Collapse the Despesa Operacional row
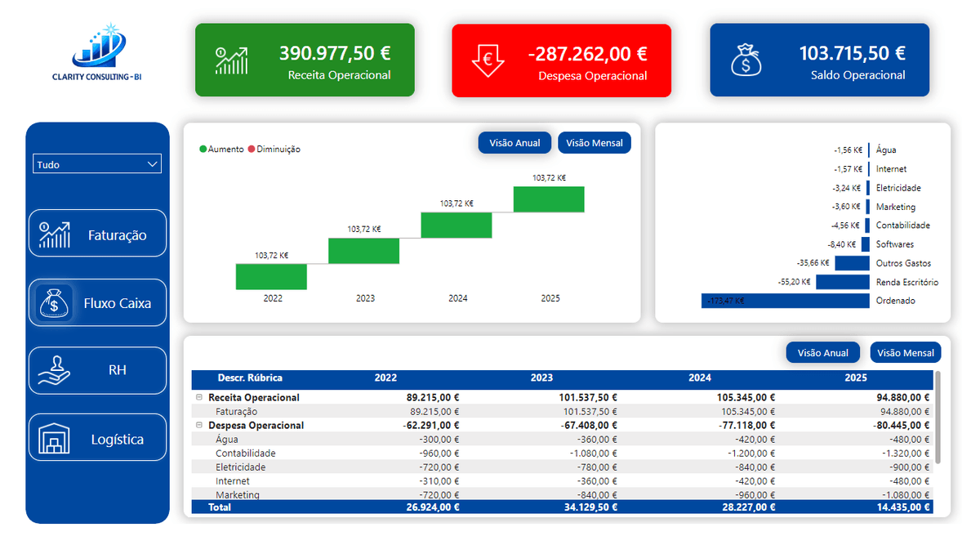 click(199, 425)
